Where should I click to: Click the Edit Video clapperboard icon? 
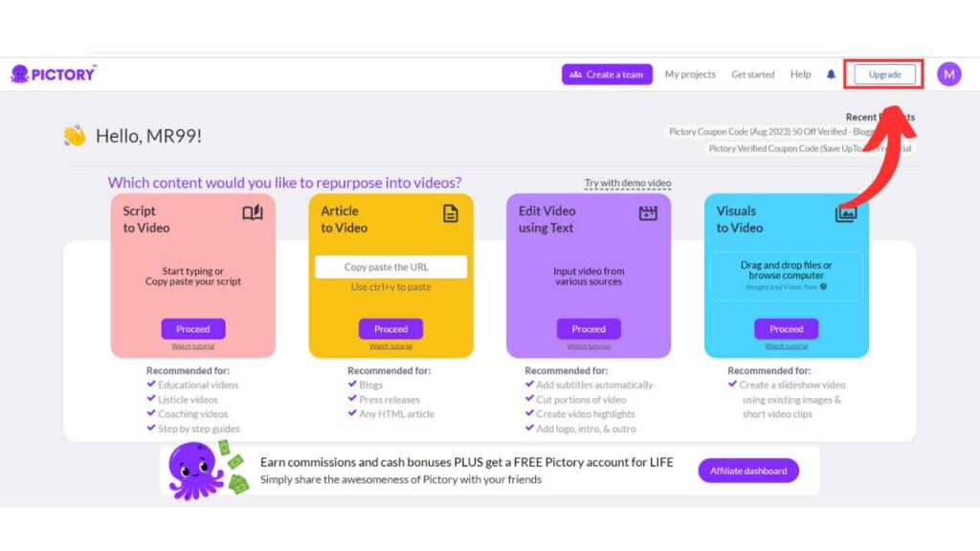coord(648,213)
